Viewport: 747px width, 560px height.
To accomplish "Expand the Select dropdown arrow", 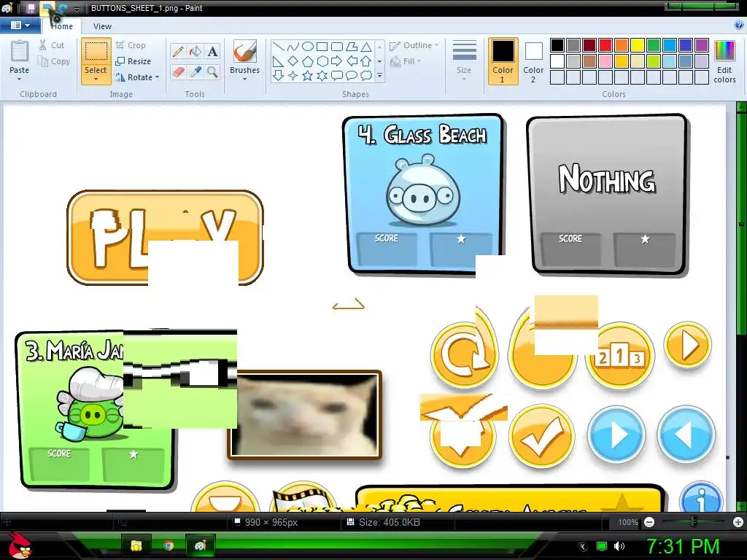I will [96, 79].
